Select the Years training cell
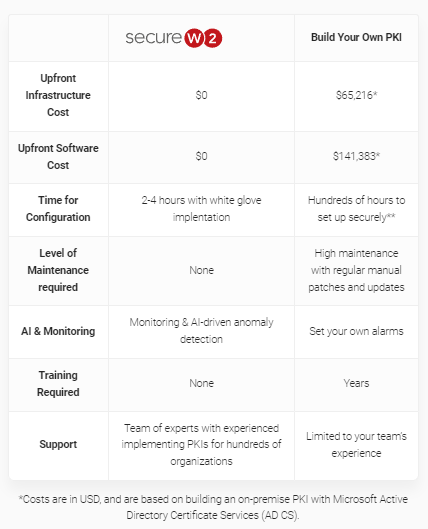This screenshot has height=529, width=428. (x=356, y=383)
